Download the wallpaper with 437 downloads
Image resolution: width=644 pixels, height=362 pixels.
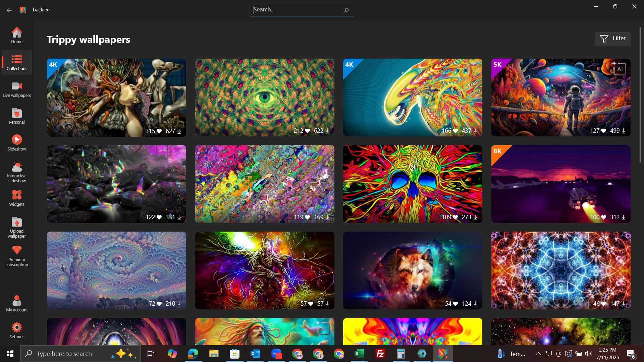(x=475, y=131)
